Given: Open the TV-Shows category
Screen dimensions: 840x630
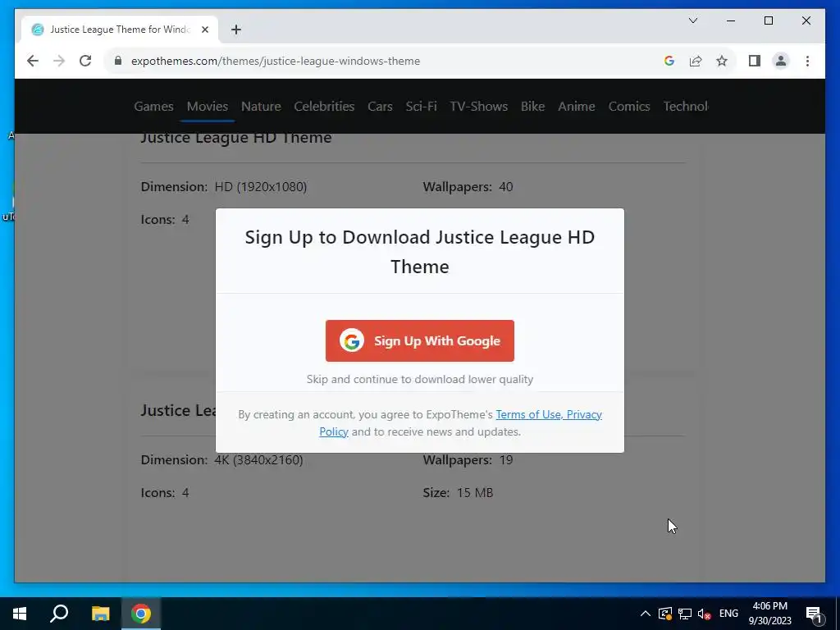Looking at the screenshot, I should 479,106.
